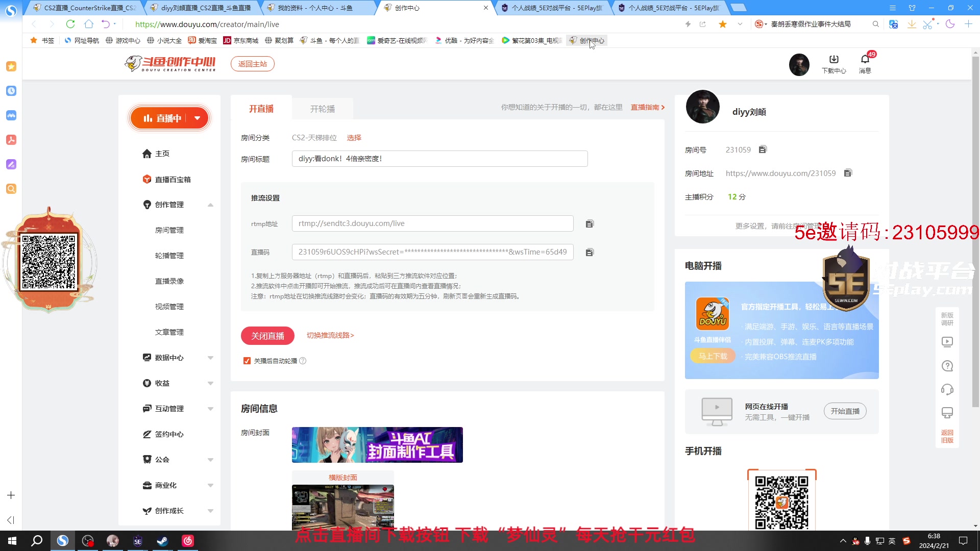Open the 下载中心 download center

833,63
